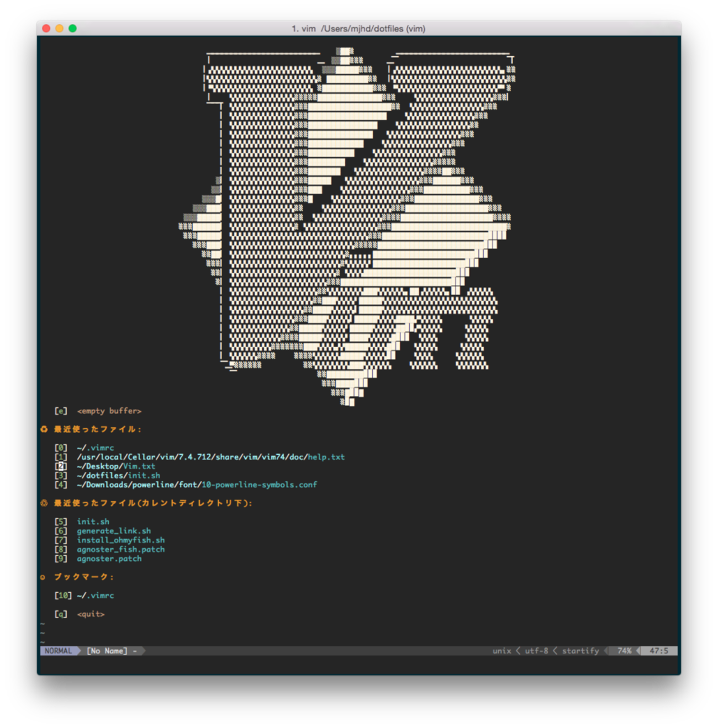Open help.txt entry numbered [1]

[199, 457]
